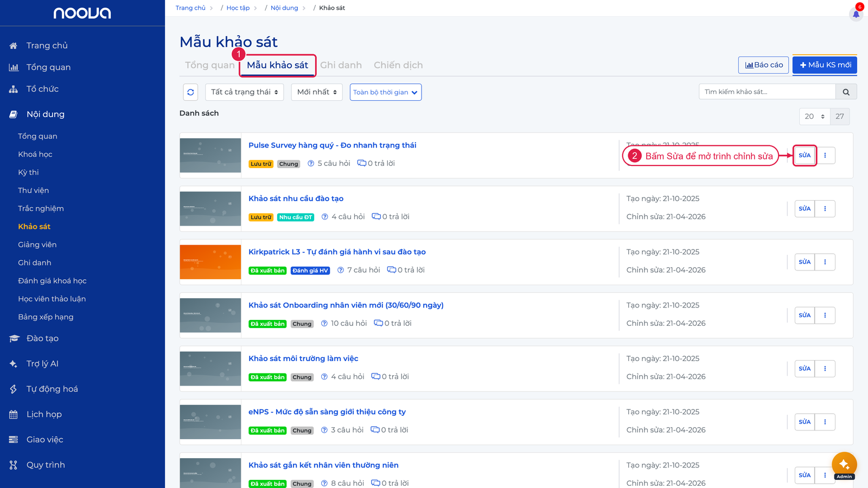Open the Tất cả trạng thái dropdown
The height and width of the screenshot is (488, 868).
pos(245,92)
